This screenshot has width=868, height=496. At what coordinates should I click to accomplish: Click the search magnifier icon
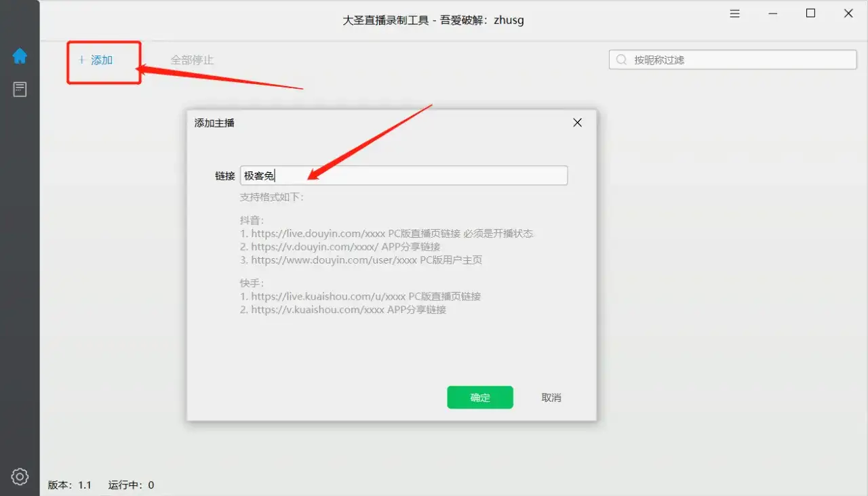pos(621,60)
